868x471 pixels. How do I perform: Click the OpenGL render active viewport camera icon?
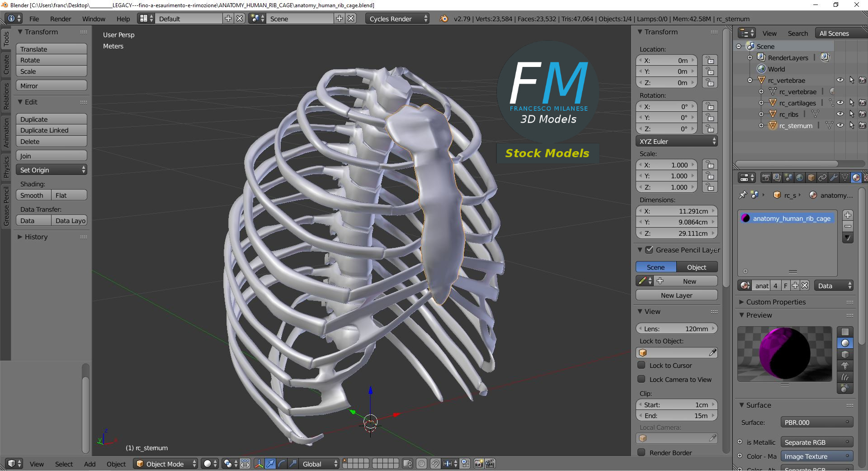tap(478, 464)
